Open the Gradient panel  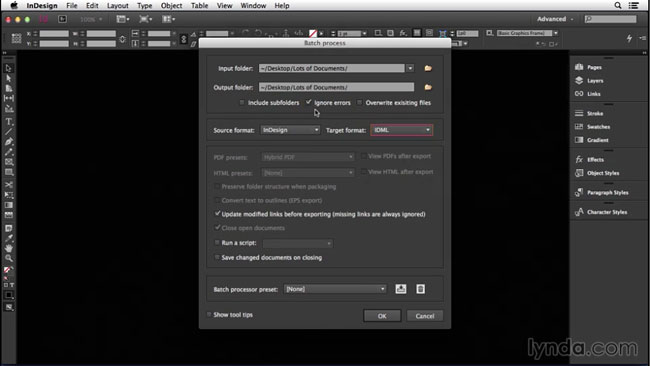(x=592, y=140)
